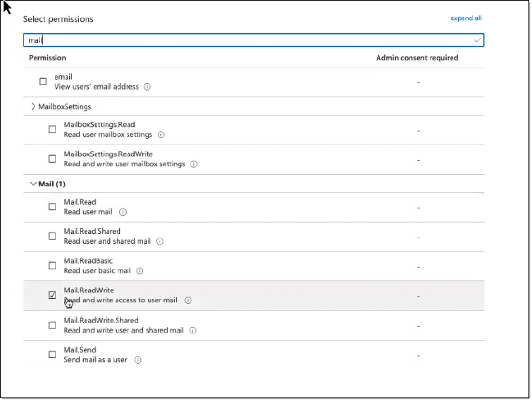Click info icon beside Read user mailbox settings

[x=161, y=135]
